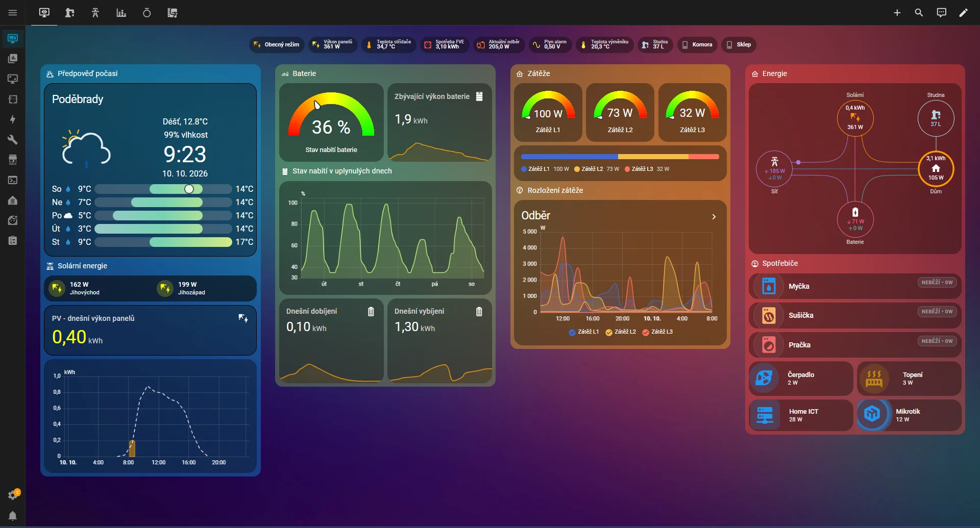
Task: Click the Plyn alarm chip
Action: 550,45
